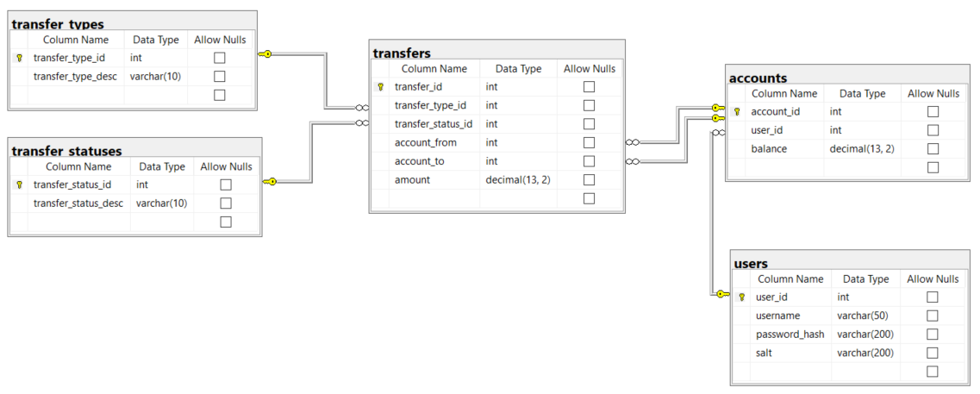
Task: Toggle Allow Nulls for the transfers amount column
Action: tap(589, 180)
